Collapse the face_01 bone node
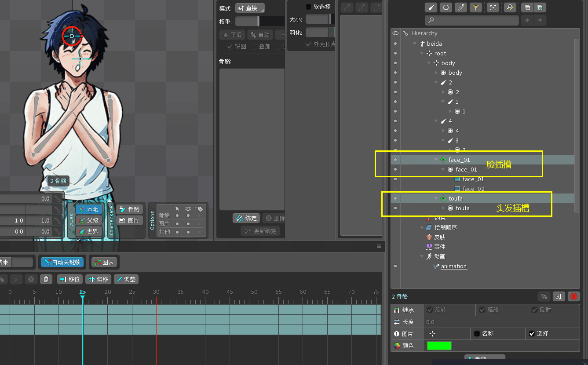Screen dimensions: 588x365 (436, 160)
